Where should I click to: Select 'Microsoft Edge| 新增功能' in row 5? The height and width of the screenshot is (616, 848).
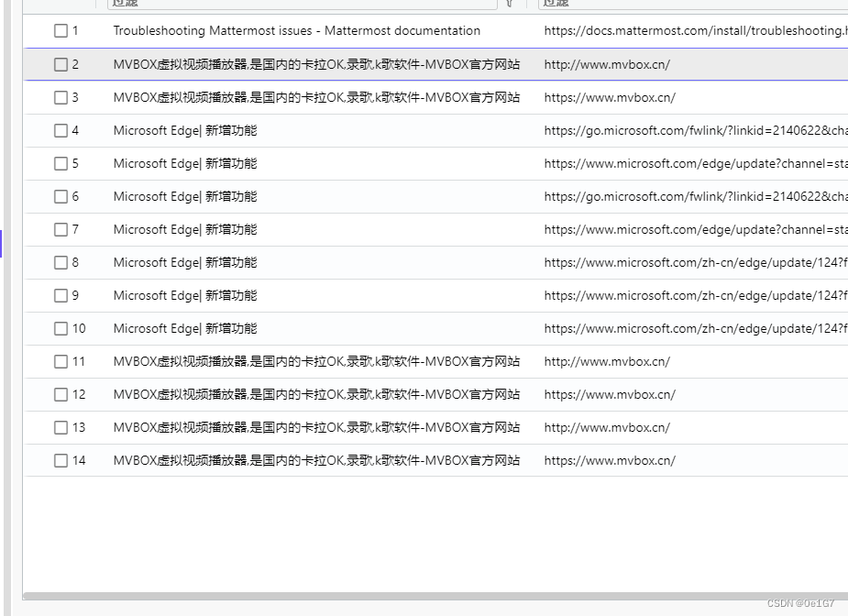(185, 164)
